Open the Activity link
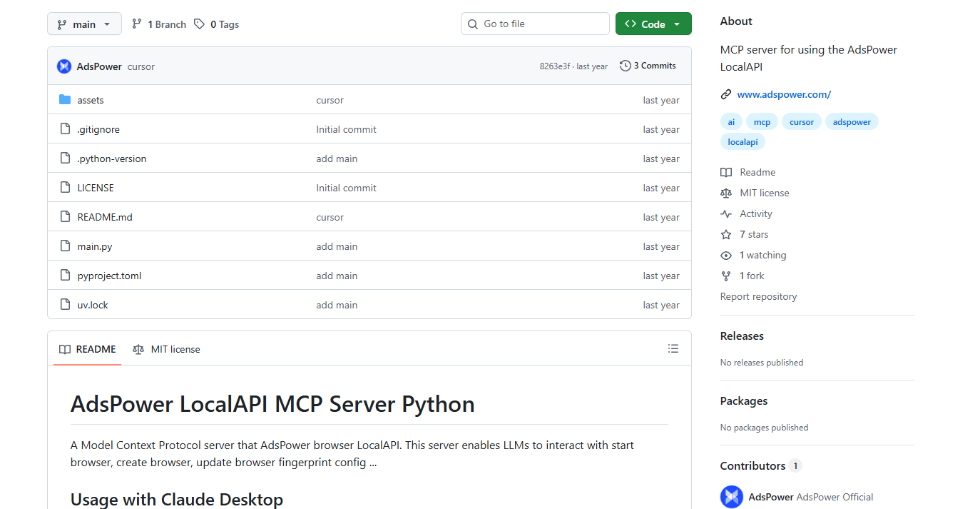 point(756,213)
